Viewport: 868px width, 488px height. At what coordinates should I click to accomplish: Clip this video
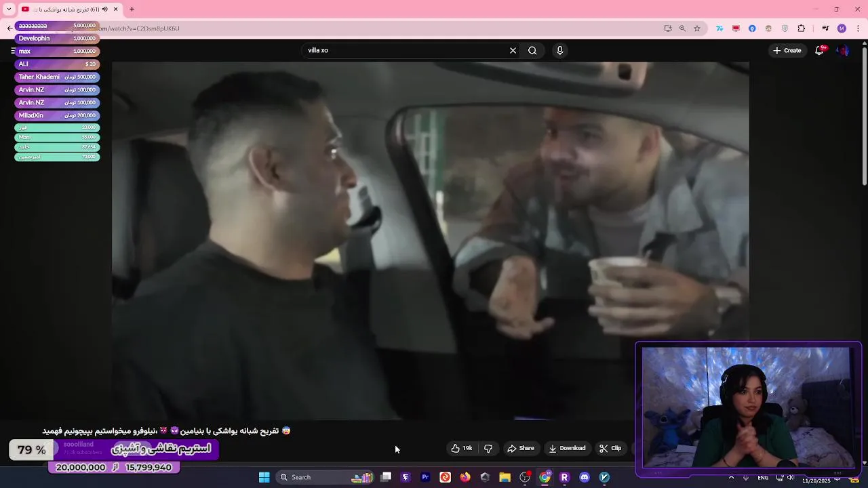click(610, 448)
